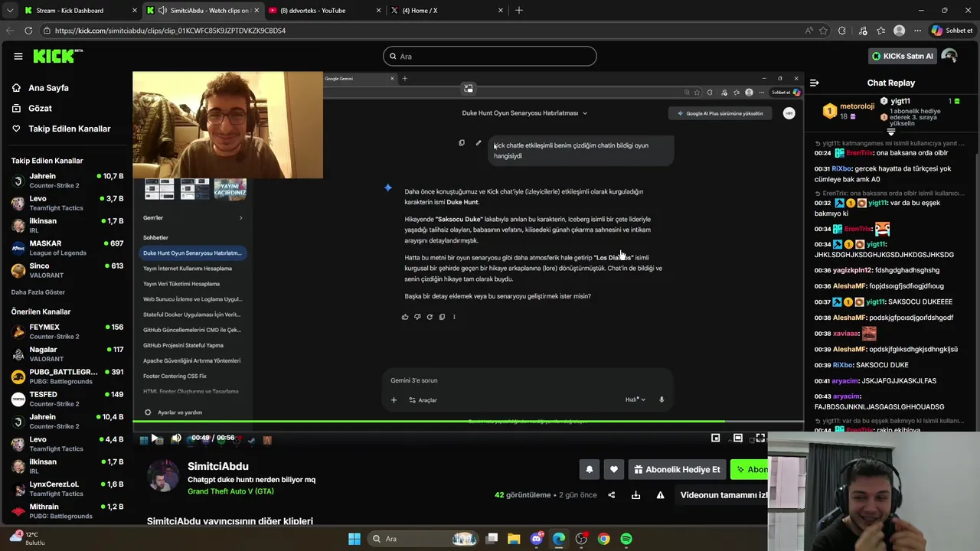Image resolution: width=980 pixels, height=551 pixels.
Task: Mute the clip volume
Action: click(176, 439)
